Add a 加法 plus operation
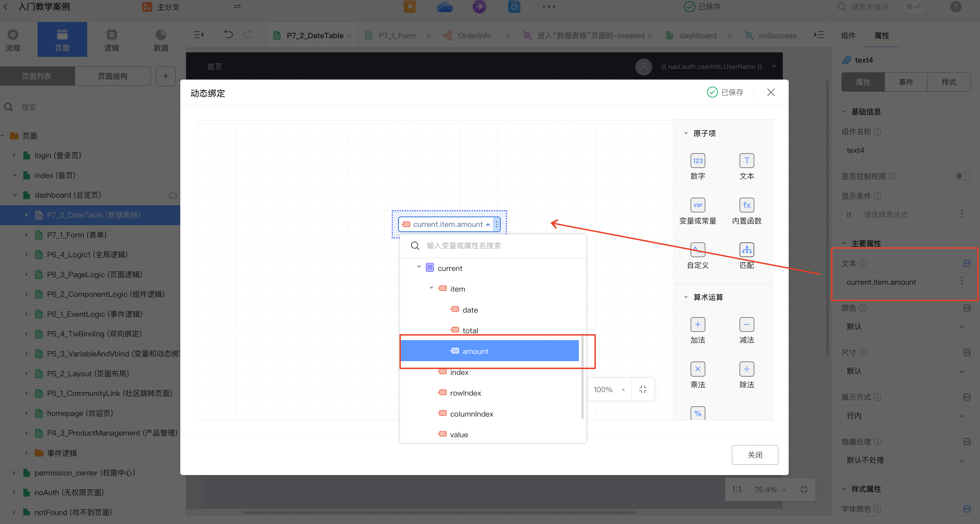Viewport: 980px width, 524px height. point(697,324)
